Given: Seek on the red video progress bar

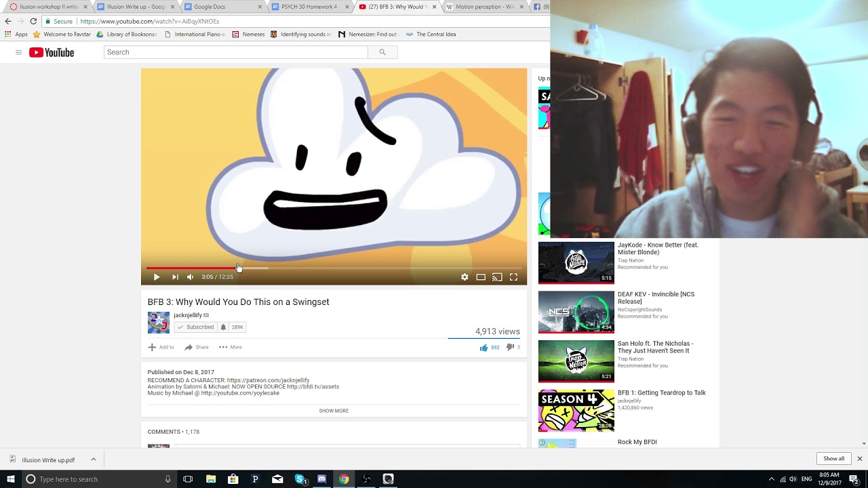Looking at the screenshot, I should coord(334,268).
